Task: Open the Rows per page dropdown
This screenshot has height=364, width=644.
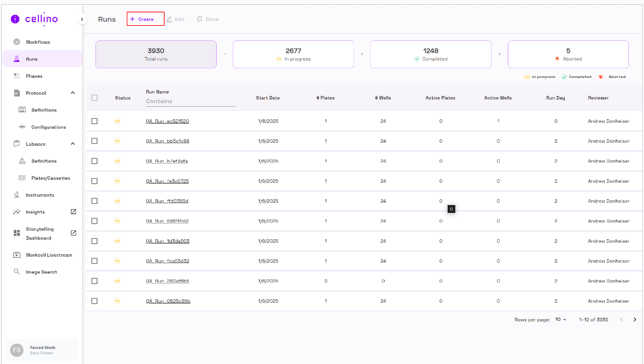Action: tap(561, 320)
